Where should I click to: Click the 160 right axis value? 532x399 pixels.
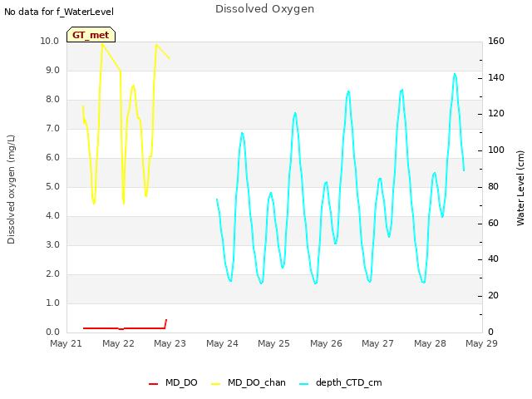496,41
